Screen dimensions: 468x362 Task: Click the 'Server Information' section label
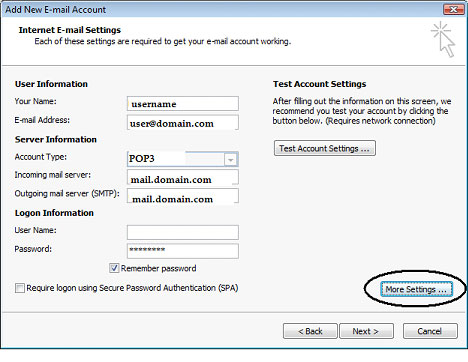pos(56,139)
